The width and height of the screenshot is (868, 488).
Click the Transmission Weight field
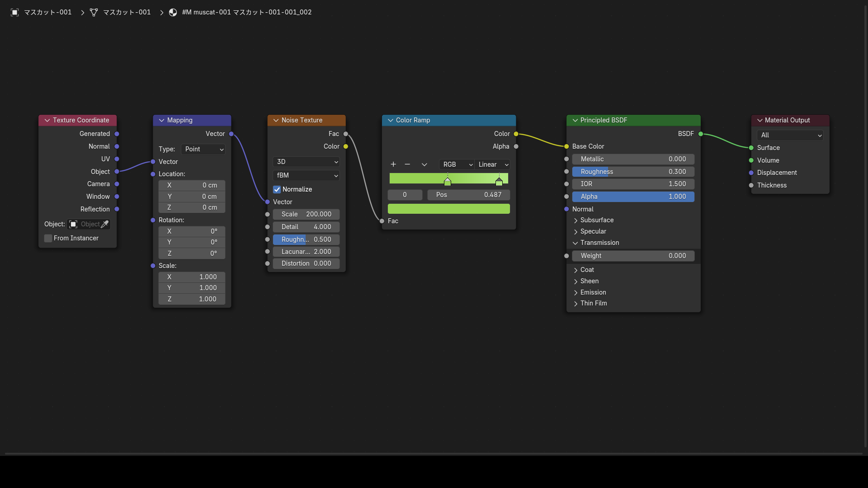(633, 256)
